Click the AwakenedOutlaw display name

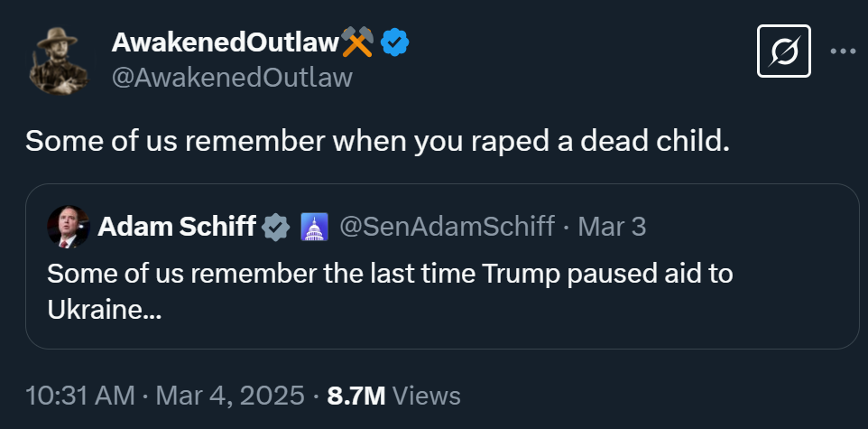[x=225, y=42]
